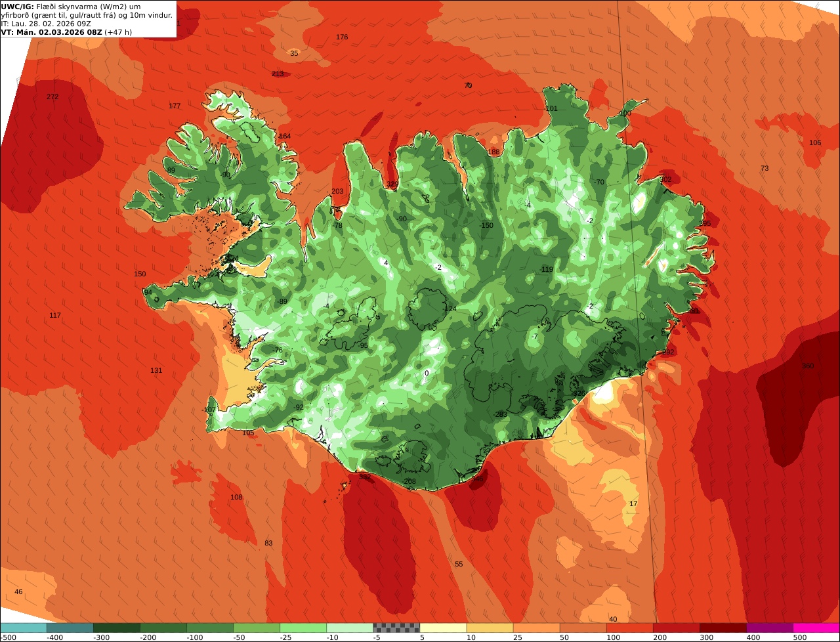
Task: Click the purple 400 to 500 legend swatch
Action: tap(770, 628)
